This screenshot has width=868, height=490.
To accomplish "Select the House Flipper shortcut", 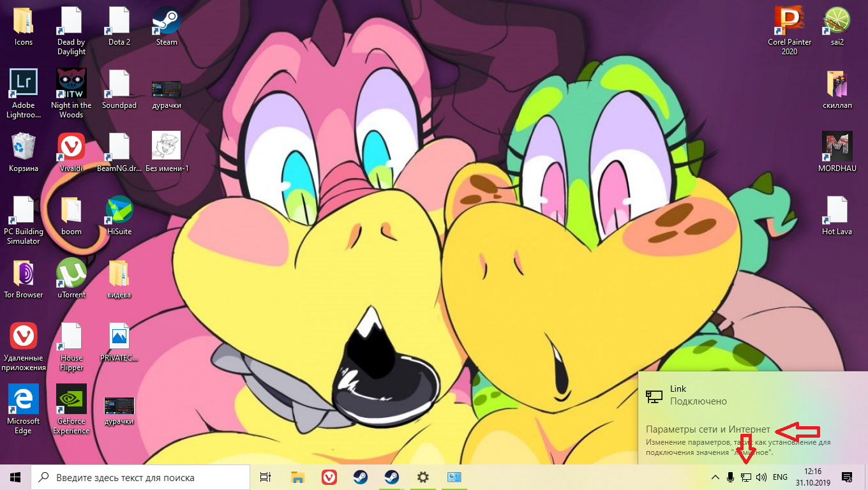I will click(x=71, y=346).
